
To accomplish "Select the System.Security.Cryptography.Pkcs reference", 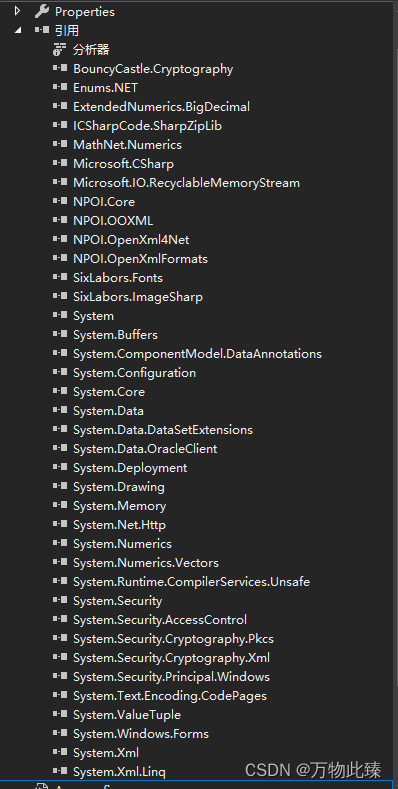I will click(173, 639).
